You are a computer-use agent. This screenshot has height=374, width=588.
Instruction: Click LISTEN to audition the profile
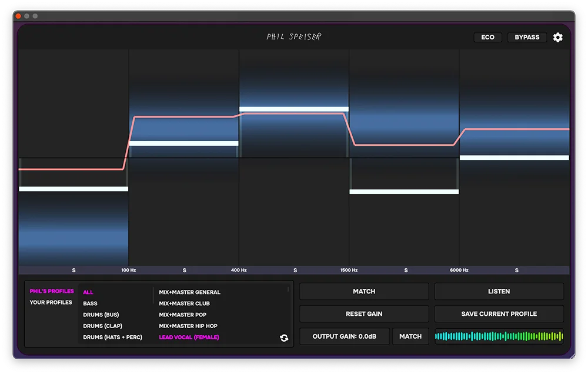[499, 291]
